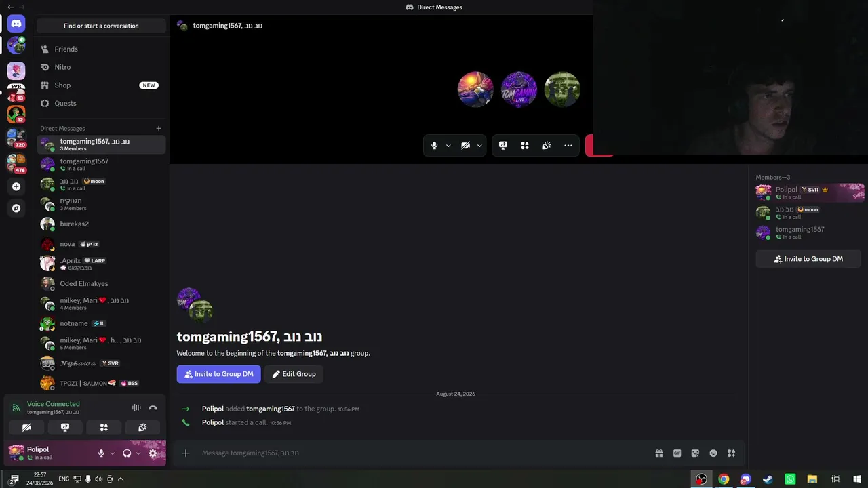
Task: Go back with the top-left arrow
Action: click(x=10, y=7)
